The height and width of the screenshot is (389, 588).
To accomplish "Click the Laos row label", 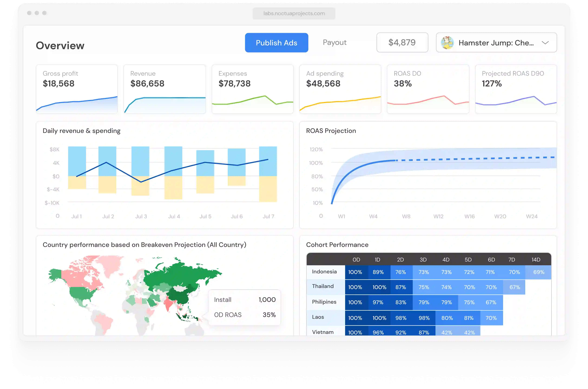I will (x=318, y=317).
